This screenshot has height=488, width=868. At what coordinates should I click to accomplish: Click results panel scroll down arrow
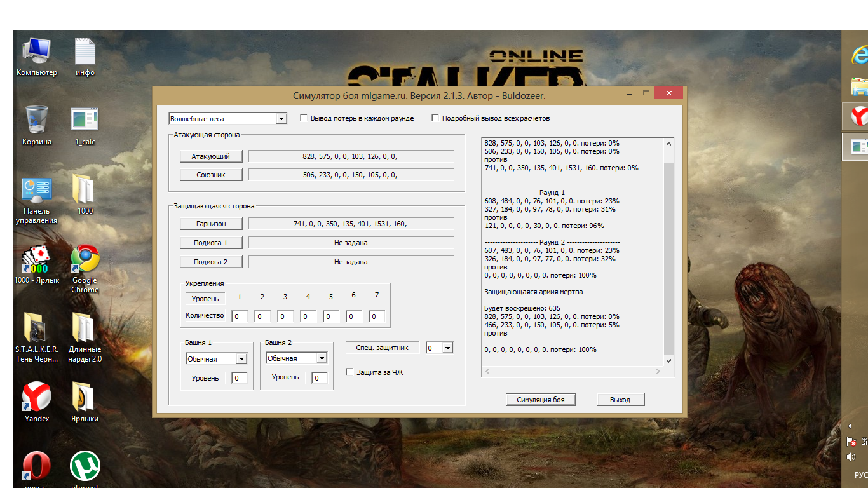[668, 360]
